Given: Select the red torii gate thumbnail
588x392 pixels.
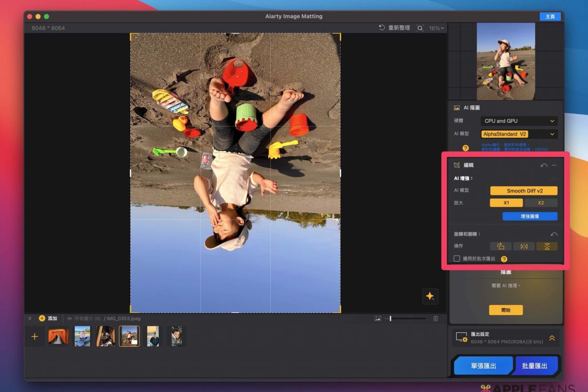Looking at the screenshot, I should tap(58, 337).
